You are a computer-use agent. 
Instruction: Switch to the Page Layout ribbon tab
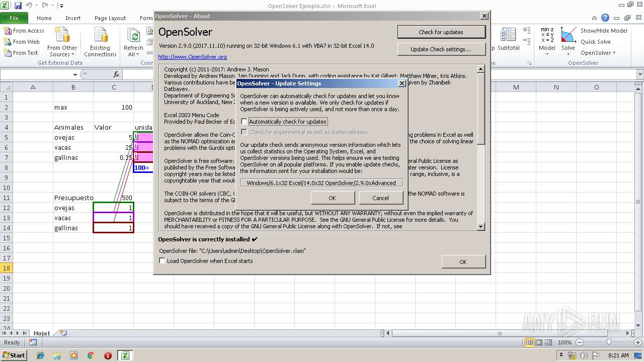tap(110, 18)
